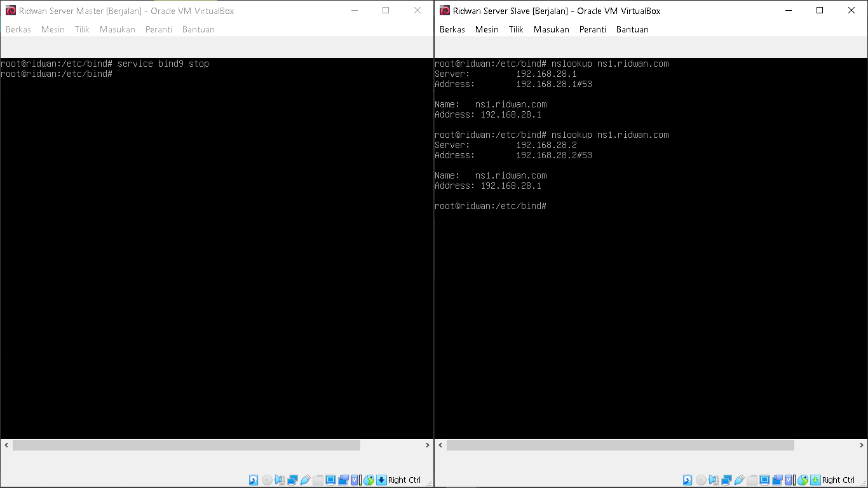Toggle the recording indicator on master status bar
Viewport: 868px width, 488px height.
coord(343,480)
